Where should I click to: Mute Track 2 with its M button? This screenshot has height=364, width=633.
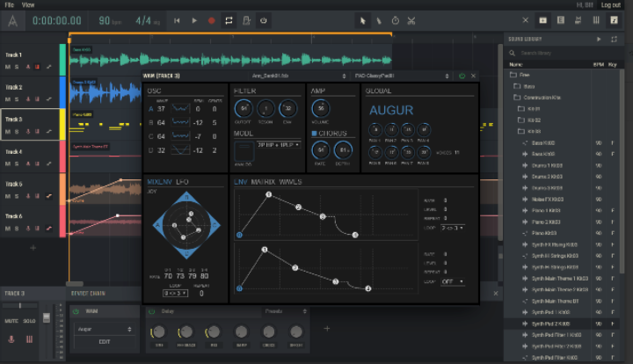(8, 99)
